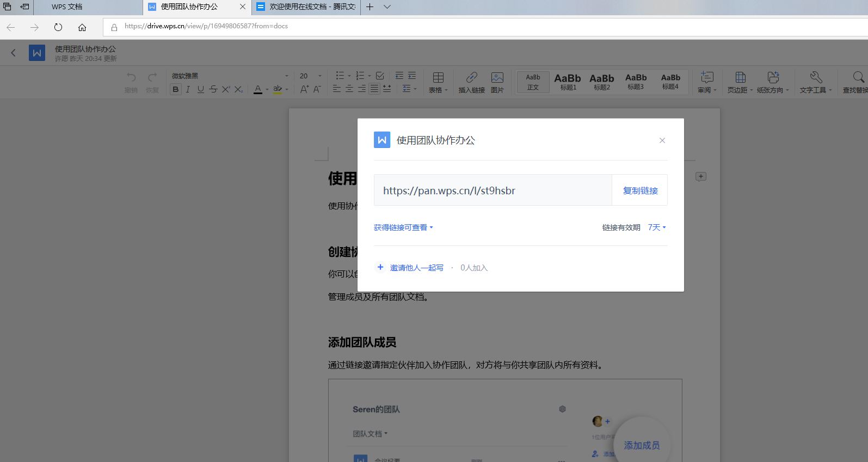
Task: Toggle the checklist checkbox list icon
Action: (x=380, y=76)
